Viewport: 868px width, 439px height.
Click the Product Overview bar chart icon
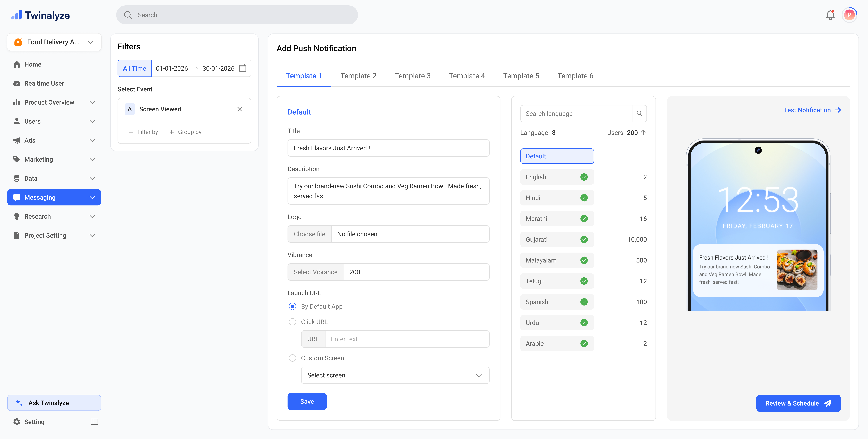click(x=17, y=102)
